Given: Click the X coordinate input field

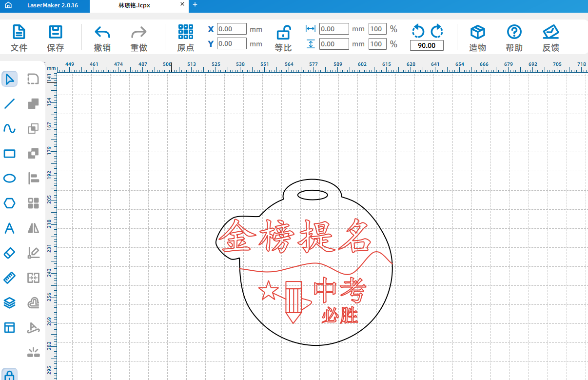Looking at the screenshot, I should (231, 29).
